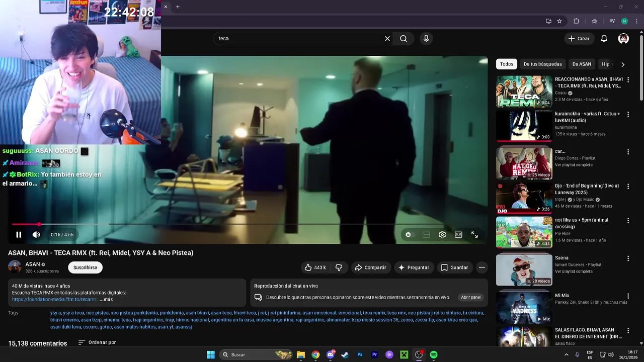Open Discord from the taskbar
This screenshot has width=644, height=362.
click(x=330, y=354)
